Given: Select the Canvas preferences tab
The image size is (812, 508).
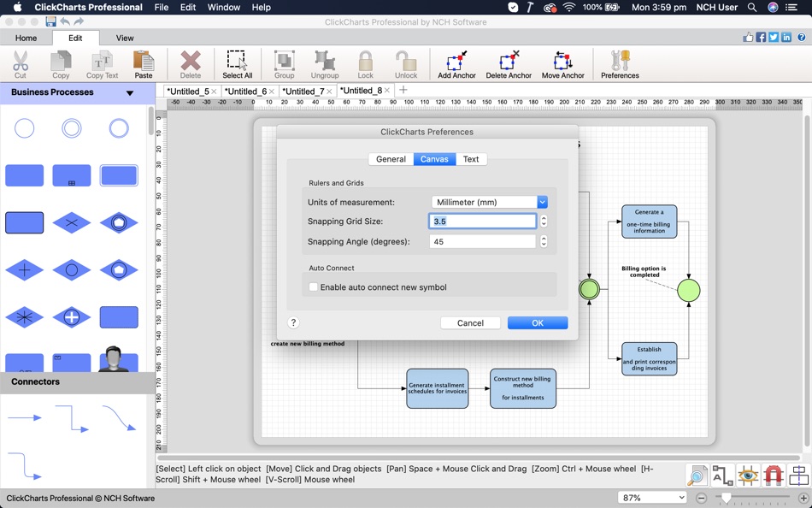Looking at the screenshot, I should (434, 159).
